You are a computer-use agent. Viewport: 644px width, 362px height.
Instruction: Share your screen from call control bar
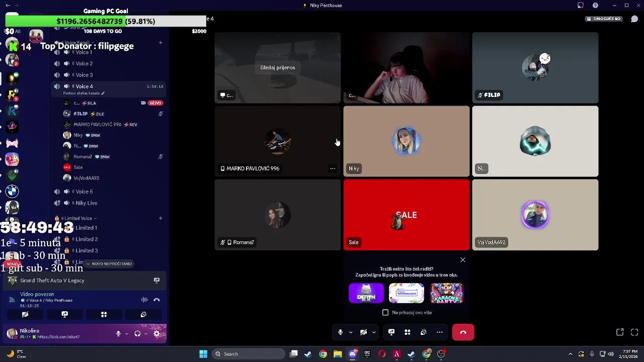(x=391, y=332)
